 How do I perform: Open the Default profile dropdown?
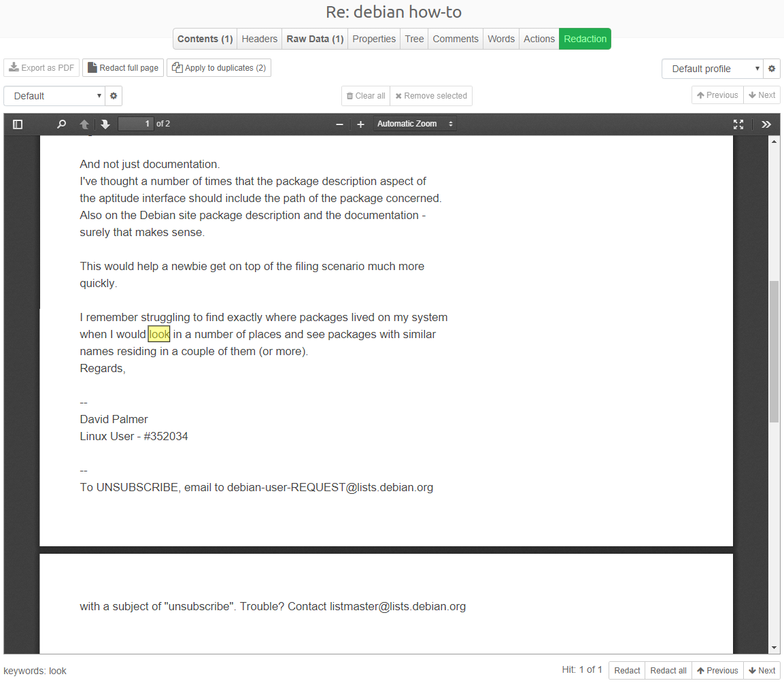(x=713, y=69)
